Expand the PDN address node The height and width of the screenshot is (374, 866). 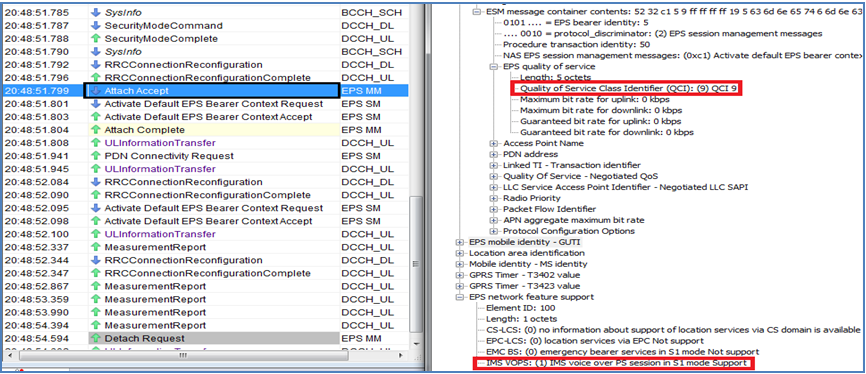[x=493, y=154]
